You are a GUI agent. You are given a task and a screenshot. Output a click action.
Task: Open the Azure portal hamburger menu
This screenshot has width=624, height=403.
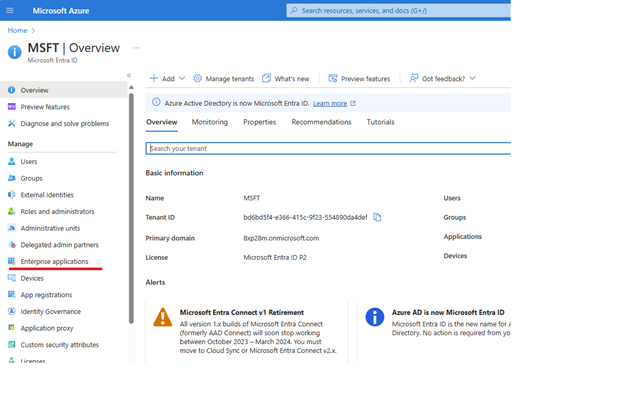[x=10, y=10]
